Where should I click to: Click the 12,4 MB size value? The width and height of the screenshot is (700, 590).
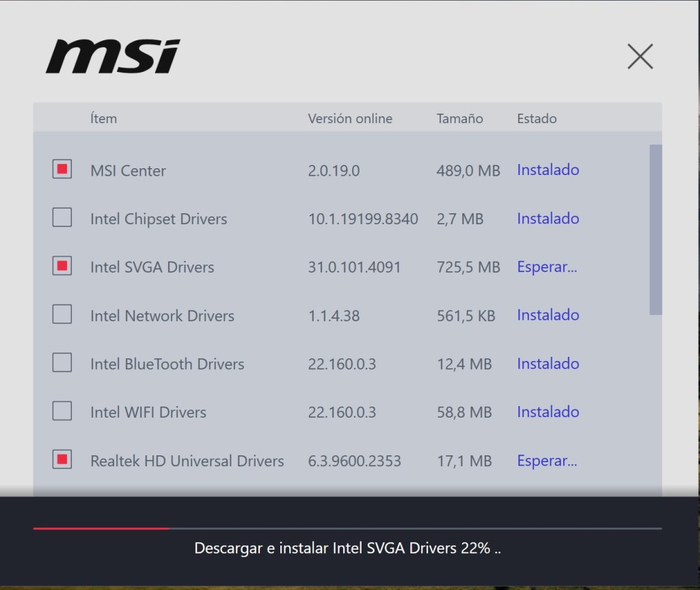click(464, 364)
